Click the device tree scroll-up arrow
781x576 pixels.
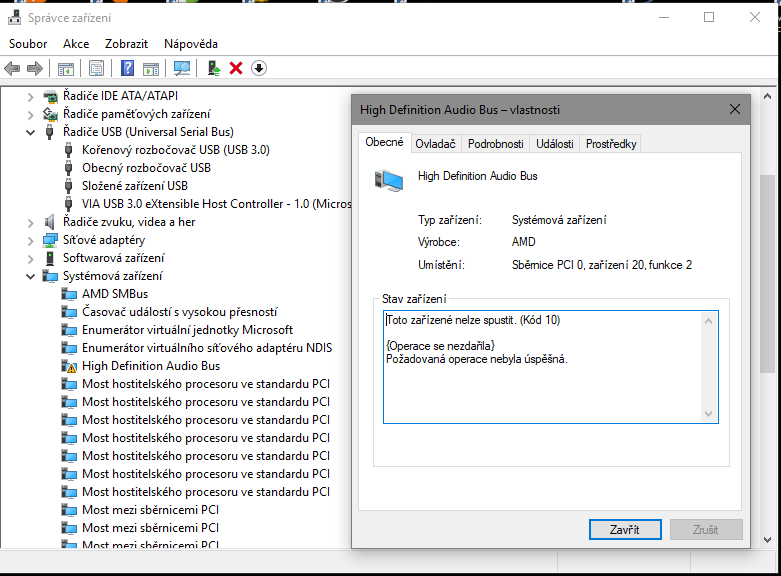pos(768,96)
